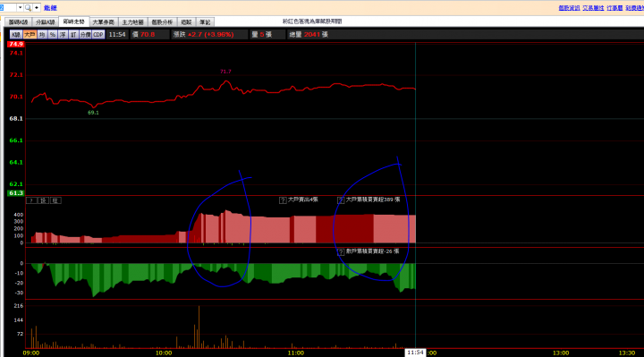
Task: Toggle the highlighted 大戶 chart button
Action: tap(30, 35)
